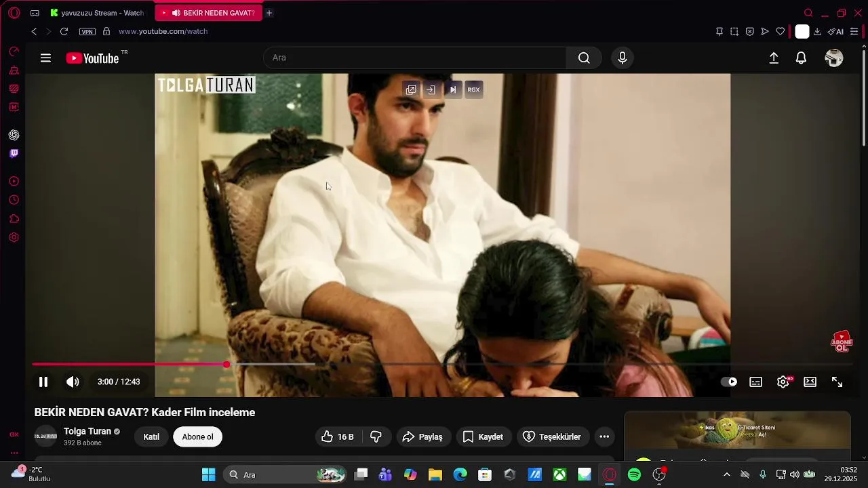Click the Teşekkürler button
The width and height of the screenshot is (868, 488).
tap(553, 437)
